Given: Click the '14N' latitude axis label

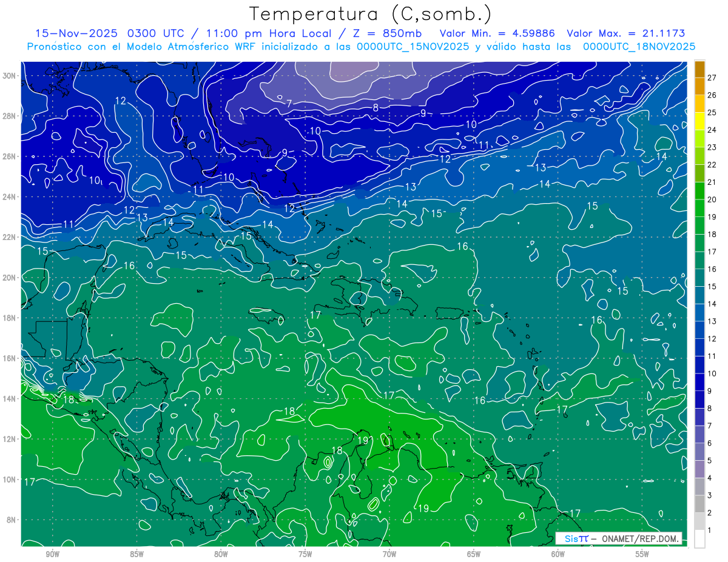Looking at the screenshot, I should click(10, 399).
